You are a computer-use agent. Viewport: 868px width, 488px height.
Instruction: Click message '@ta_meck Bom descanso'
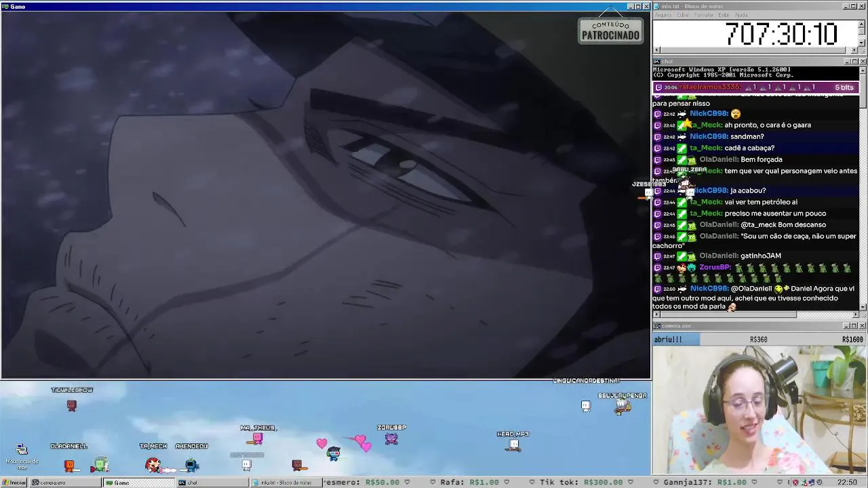click(783, 225)
